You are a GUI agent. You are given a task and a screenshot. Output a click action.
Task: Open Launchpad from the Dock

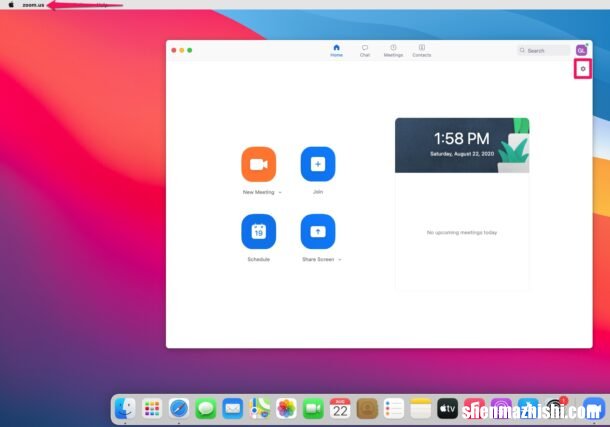coord(152,409)
